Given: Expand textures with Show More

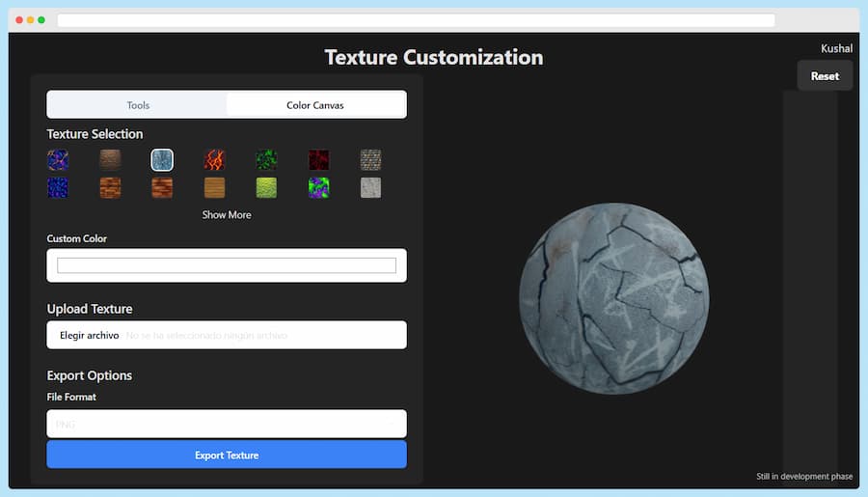Looking at the screenshot, I should 227,215.
